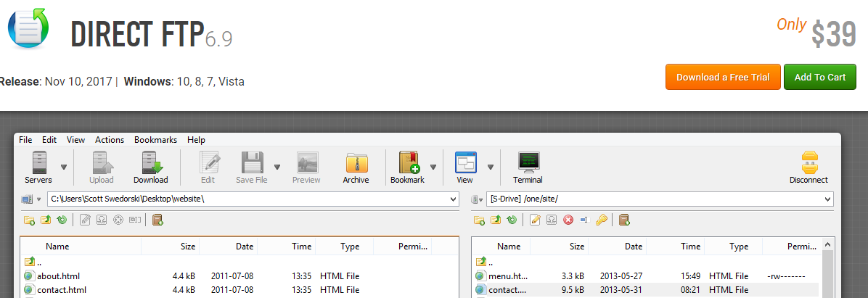Go up a folder in local pane toolbar

(x=46, y=220)
